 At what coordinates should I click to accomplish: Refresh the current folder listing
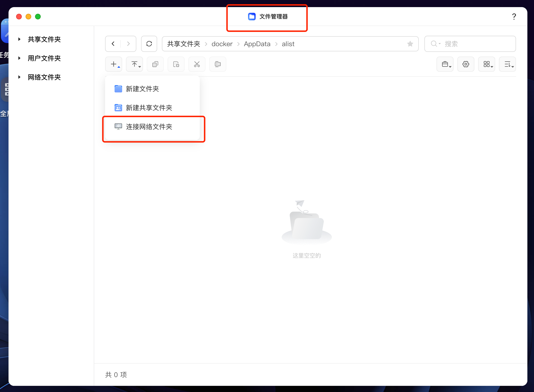click(x=149, y=44)
